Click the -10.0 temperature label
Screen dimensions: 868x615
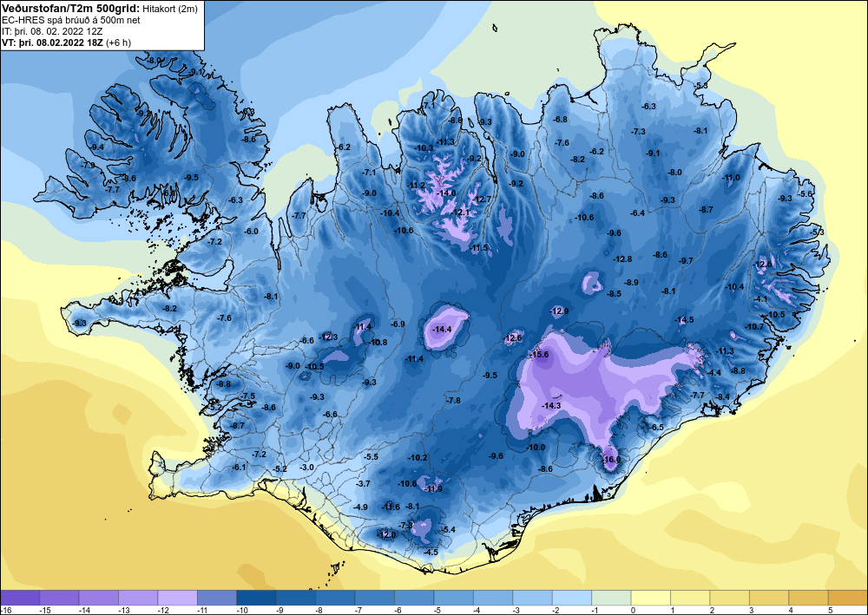536,447
